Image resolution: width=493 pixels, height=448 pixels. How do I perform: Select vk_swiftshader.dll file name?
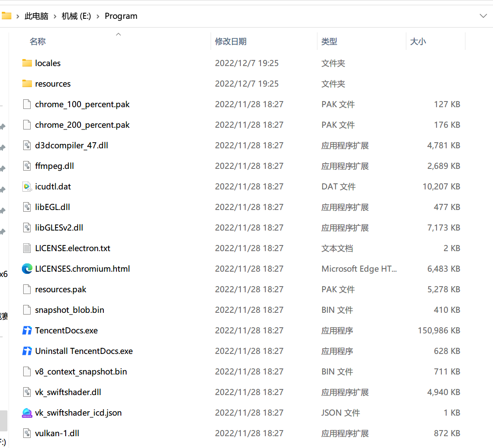pyautogui.click(x=68, y=392)
